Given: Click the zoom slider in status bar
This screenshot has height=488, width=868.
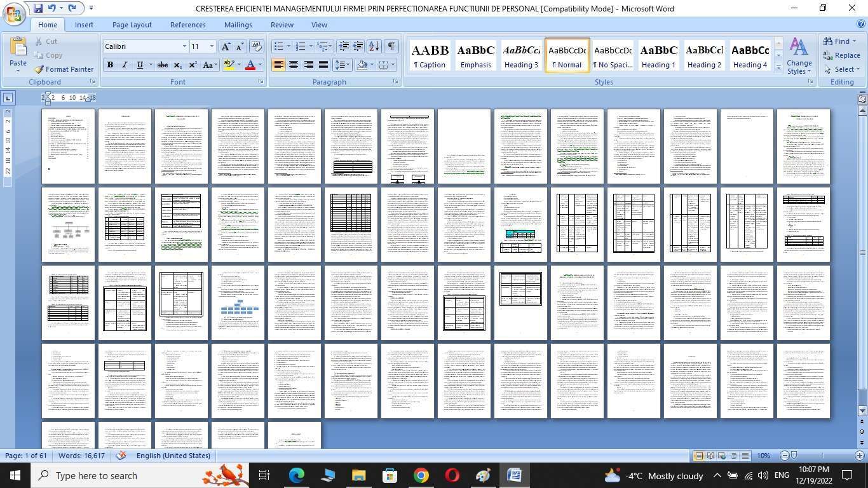Looking at the screenshot, I should click(x=794, y=456).
